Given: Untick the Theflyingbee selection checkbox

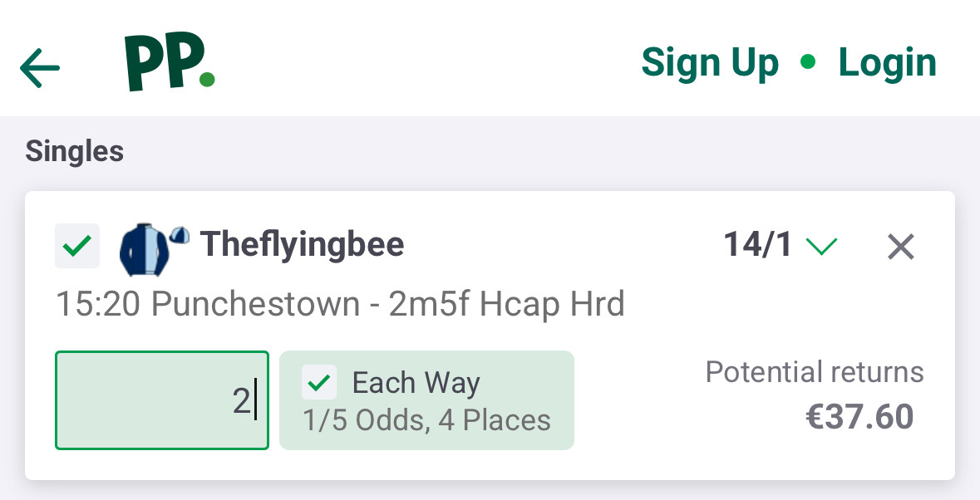Looking at the screenshot, I should (77, 246).
